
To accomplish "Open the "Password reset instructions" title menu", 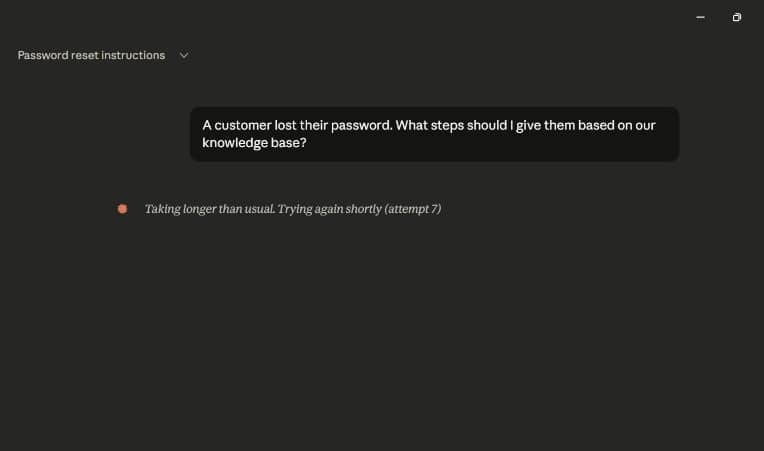I will 91,56.
